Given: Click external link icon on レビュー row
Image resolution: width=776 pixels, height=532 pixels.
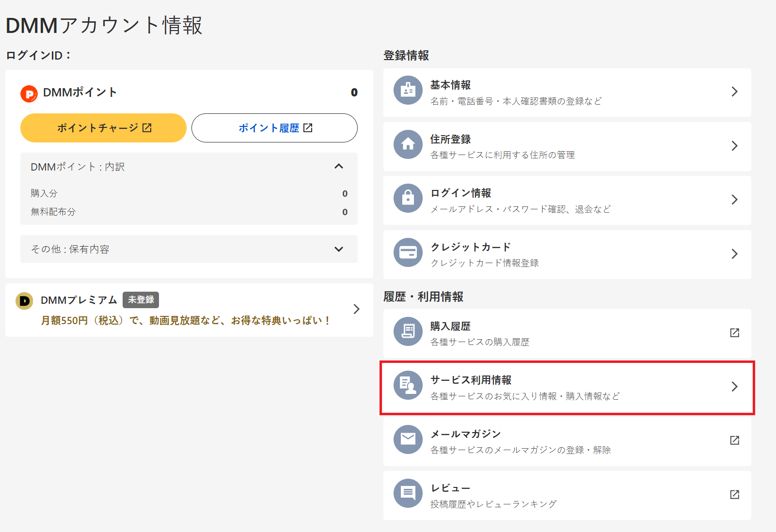Looking at the screenshot, I should point(735,494).
